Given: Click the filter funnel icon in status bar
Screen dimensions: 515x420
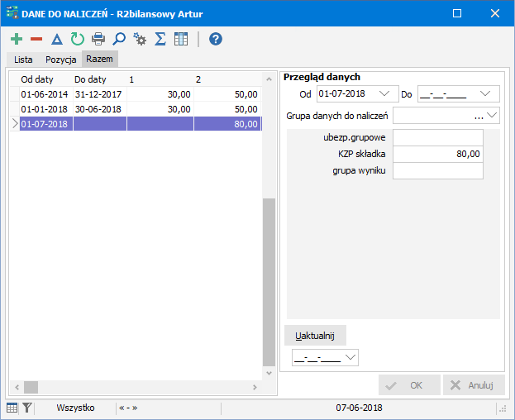Looking at the screenshot, I should coord(27,408).
